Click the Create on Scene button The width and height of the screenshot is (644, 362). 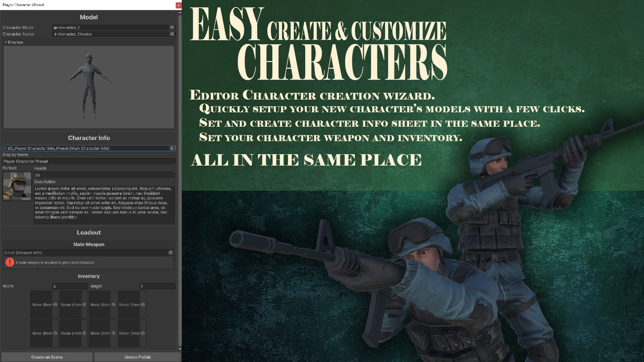coord(47,357)
